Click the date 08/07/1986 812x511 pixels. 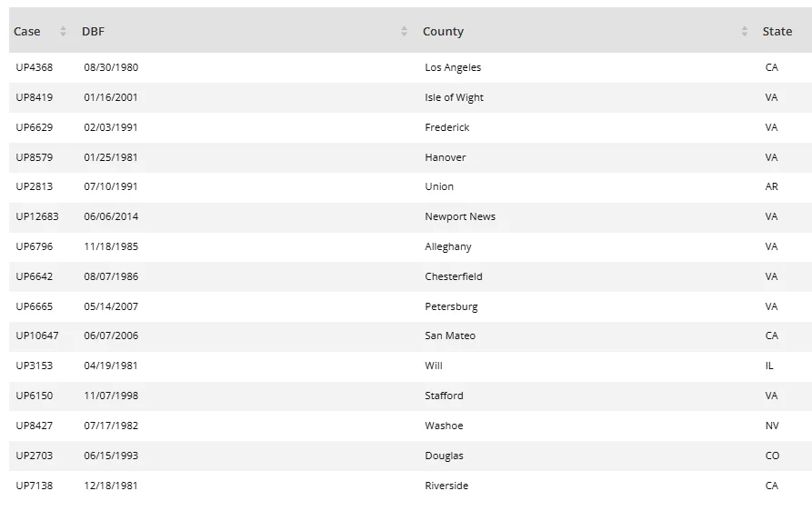[111, 276]
